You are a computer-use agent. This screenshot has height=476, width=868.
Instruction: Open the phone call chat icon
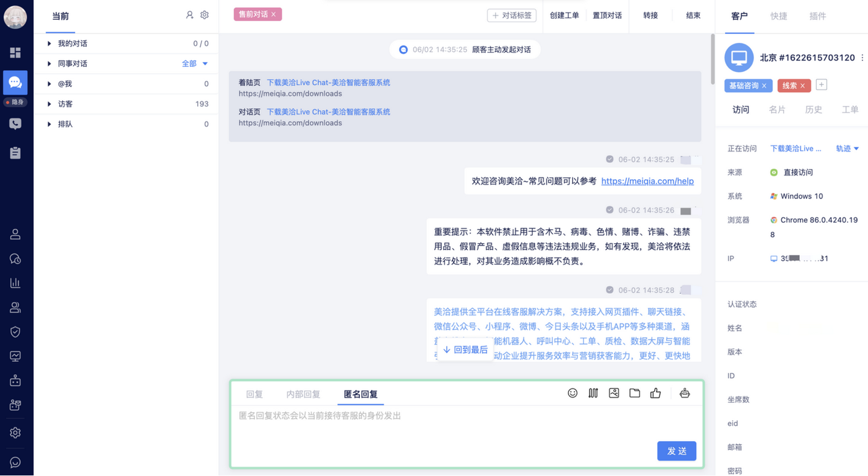coord(15,124)
